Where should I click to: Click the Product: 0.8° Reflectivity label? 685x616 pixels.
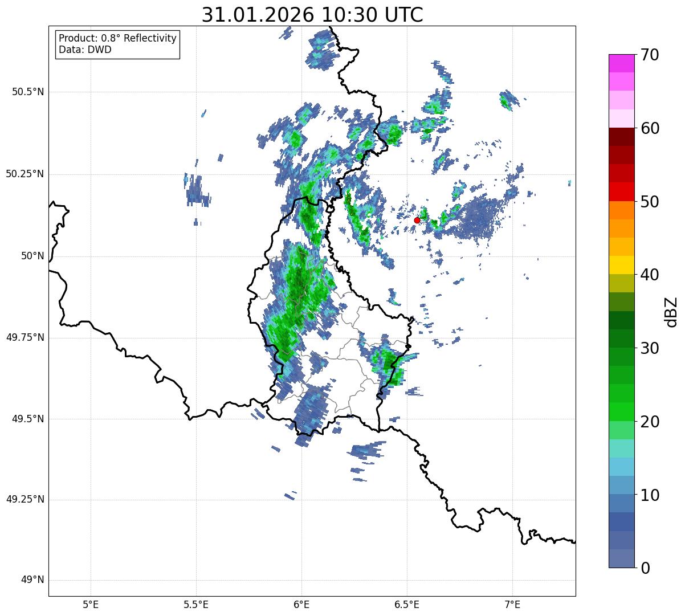coord(118,38)
